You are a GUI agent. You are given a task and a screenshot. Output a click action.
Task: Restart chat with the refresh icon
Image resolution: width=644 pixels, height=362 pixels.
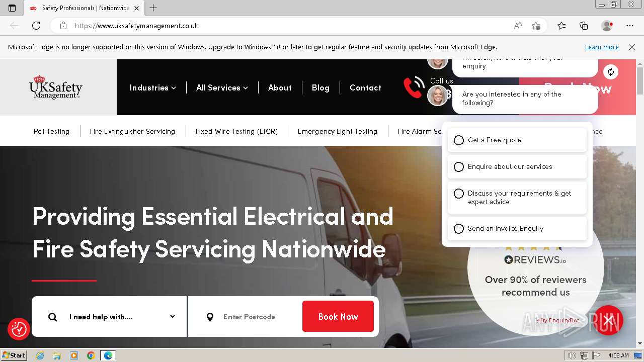(610, 72)
